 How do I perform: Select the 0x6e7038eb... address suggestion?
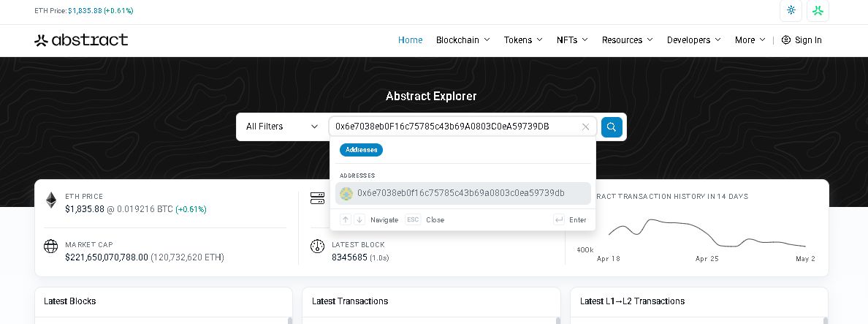[462, 193]
